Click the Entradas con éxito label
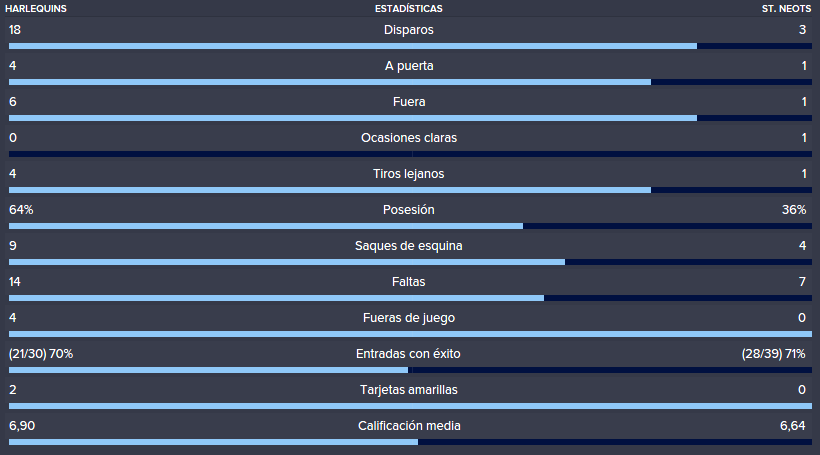The height and width of the screenshot is (455, 820). click(408, 354)
